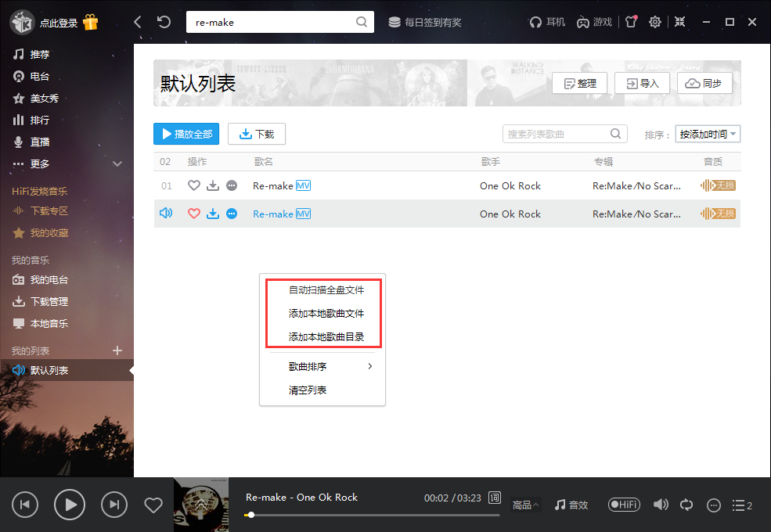The image size is (771, 532).
Task: Open the 音效 sound effects panel
Action: pyautogui.click(x=571, y=505)
